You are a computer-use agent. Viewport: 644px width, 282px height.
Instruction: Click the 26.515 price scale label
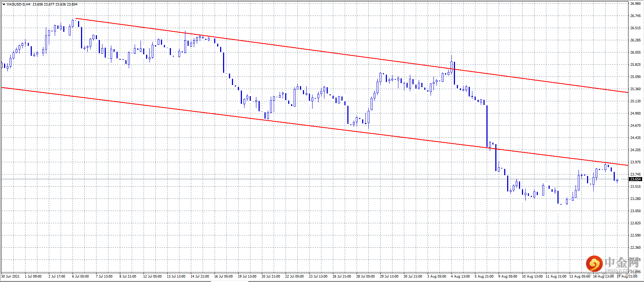[635, 28]
